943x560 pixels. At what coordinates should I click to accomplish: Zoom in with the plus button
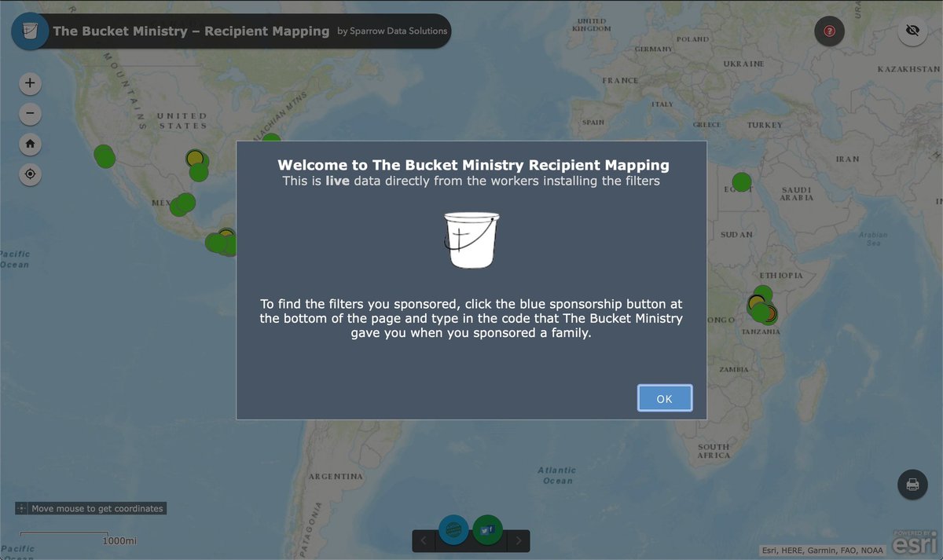[x=30, y=83]
